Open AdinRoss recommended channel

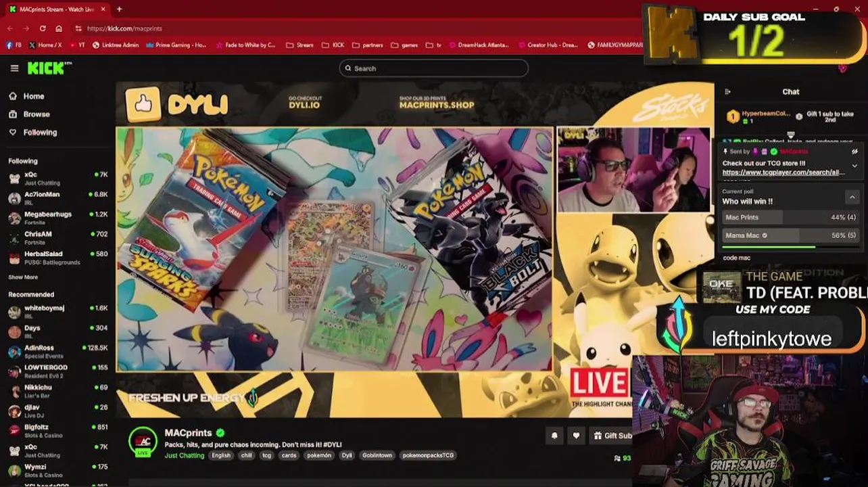(58, 351)
